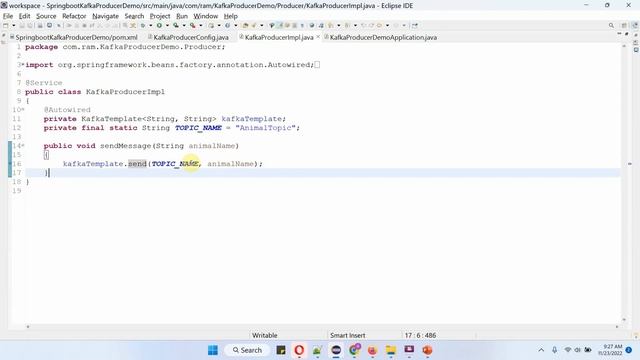Minimize the editor area
The image size is (640, 360).
[x=619, y=34]
